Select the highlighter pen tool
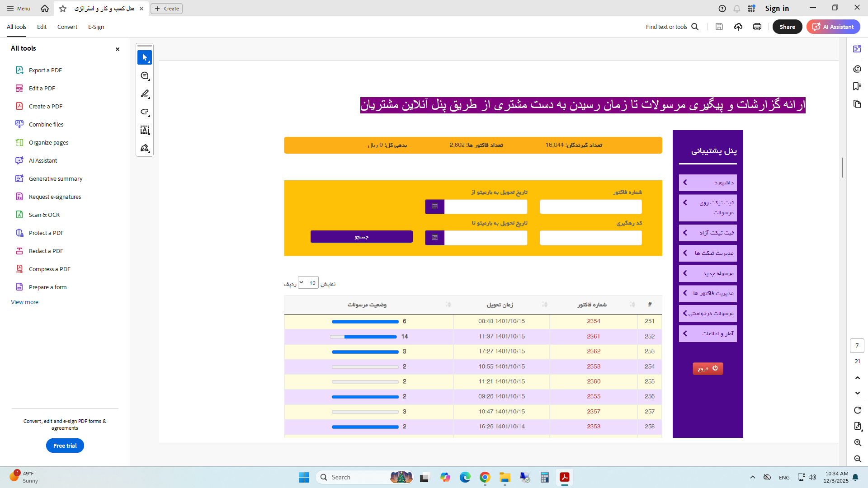868x488 pixels. (145, 94)
